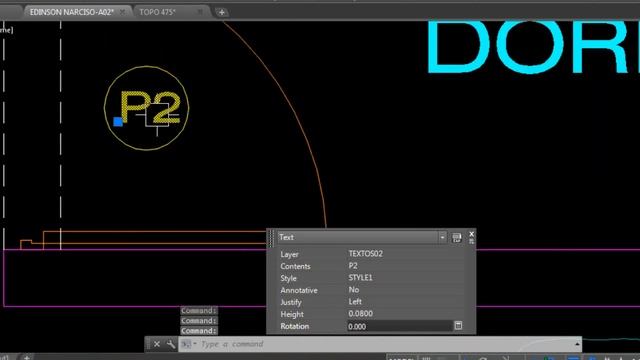
Task: Click the Style value STYLE1
Action: pyautogui.click(x=360, y=278)
